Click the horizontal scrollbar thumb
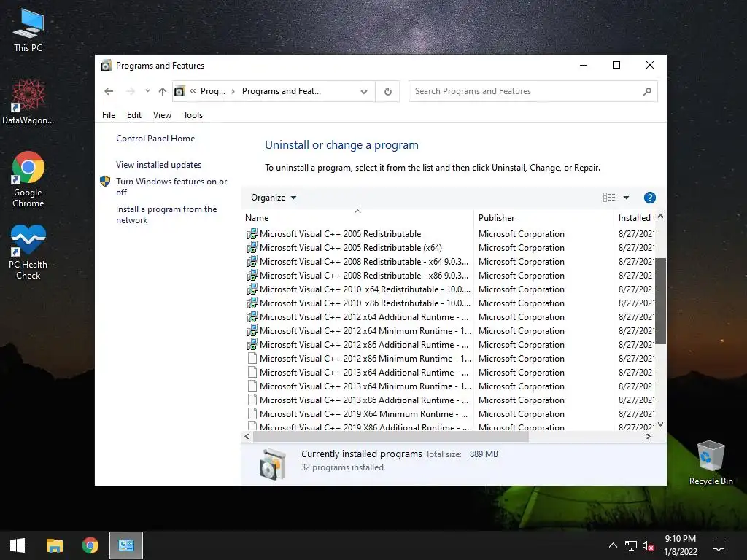This screenshot has height=560, width=747. point(391,436)
